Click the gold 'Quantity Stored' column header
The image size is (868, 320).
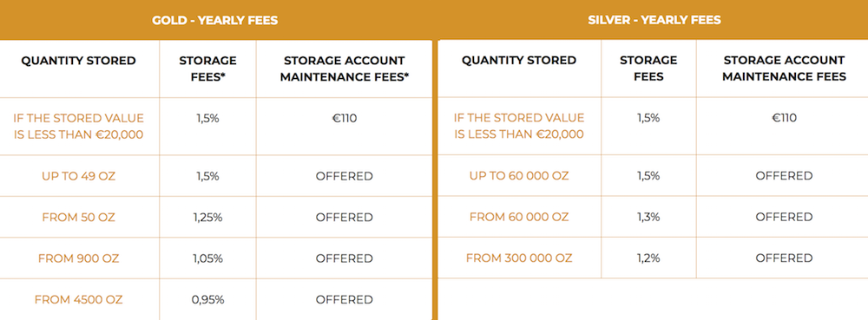[79, 60]
